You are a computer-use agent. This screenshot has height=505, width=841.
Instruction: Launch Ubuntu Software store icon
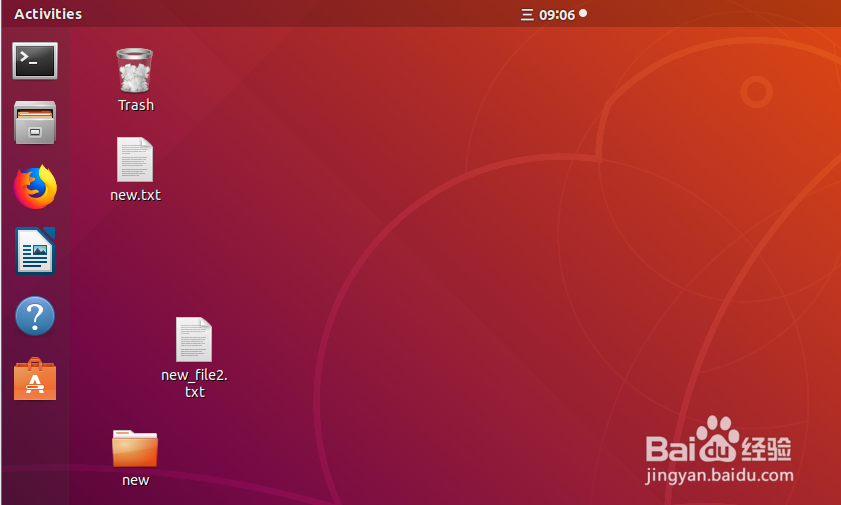35,380
